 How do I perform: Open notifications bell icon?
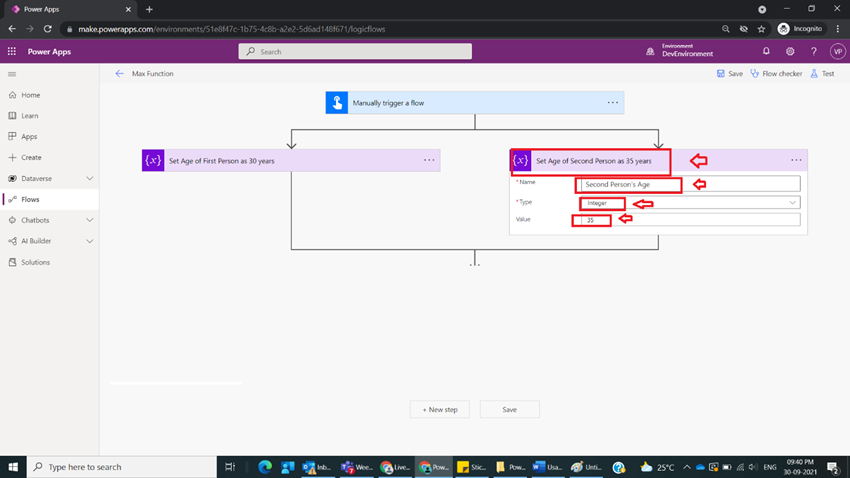pos(766,51)
